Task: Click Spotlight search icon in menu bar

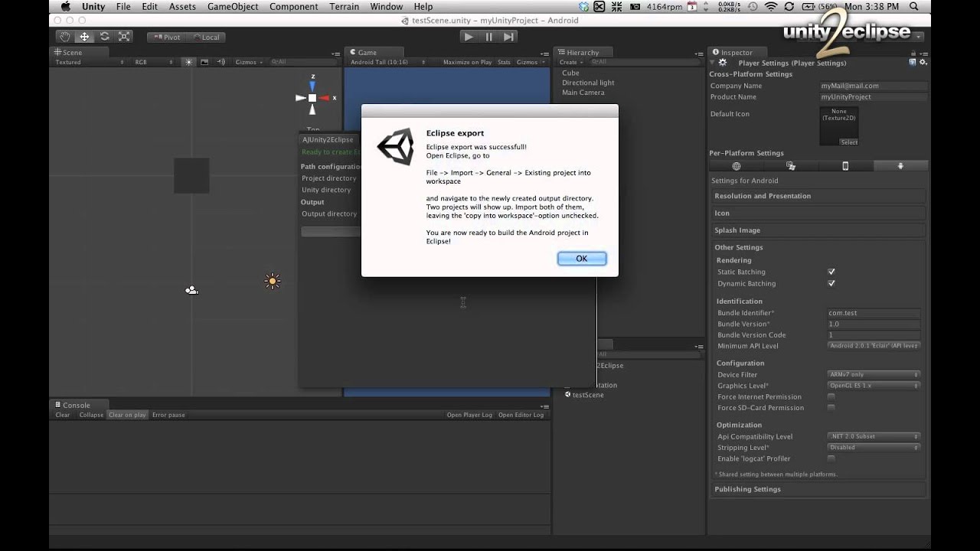Action: (x=914, y=7)
